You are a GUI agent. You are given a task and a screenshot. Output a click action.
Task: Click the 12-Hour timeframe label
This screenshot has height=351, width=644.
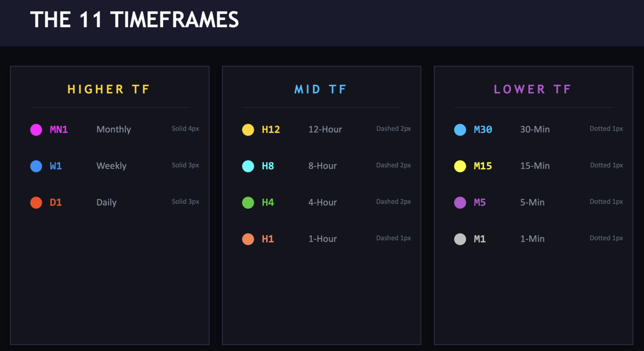point(325,130)
